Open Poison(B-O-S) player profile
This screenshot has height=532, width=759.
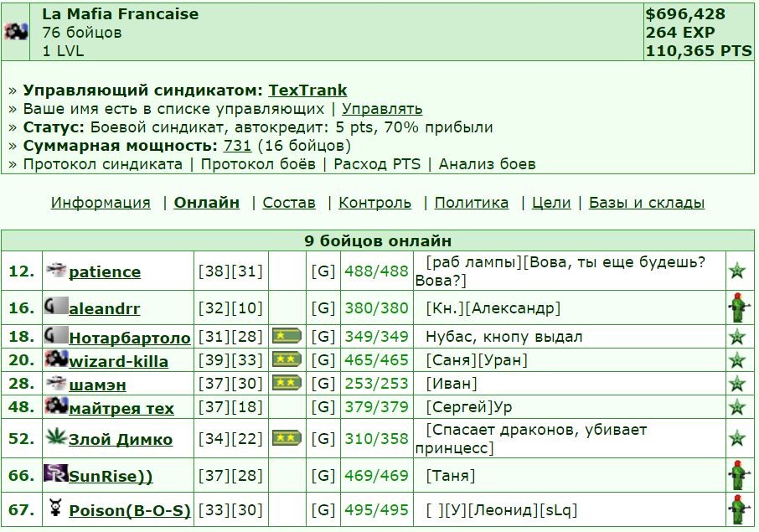[130, 510]
